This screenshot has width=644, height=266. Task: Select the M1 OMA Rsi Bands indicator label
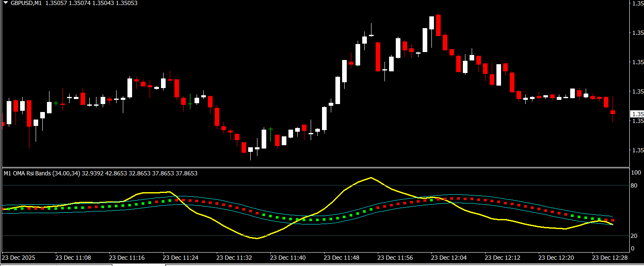41,173
